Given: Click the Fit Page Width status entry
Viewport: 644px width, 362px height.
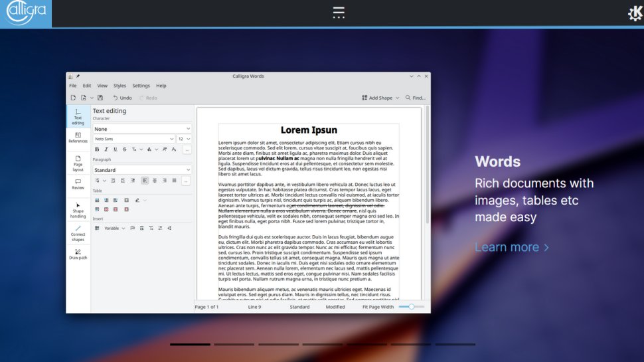Looking at the screenshot, I should click(378, 306).
